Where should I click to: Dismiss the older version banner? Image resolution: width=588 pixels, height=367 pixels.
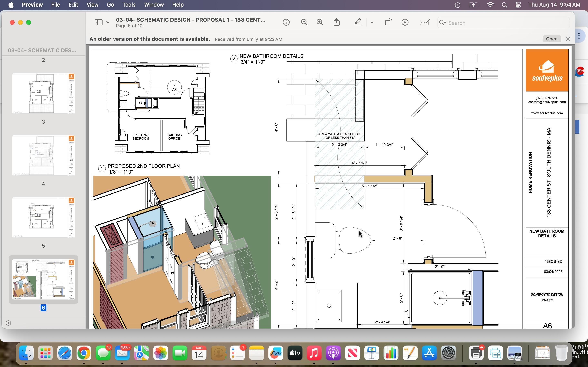point(568,39)
